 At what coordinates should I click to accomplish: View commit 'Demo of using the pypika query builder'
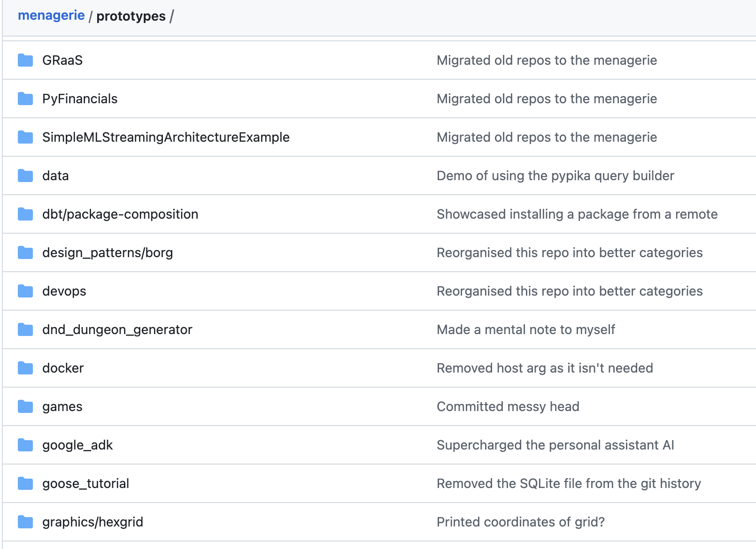(x=555, y=176)
